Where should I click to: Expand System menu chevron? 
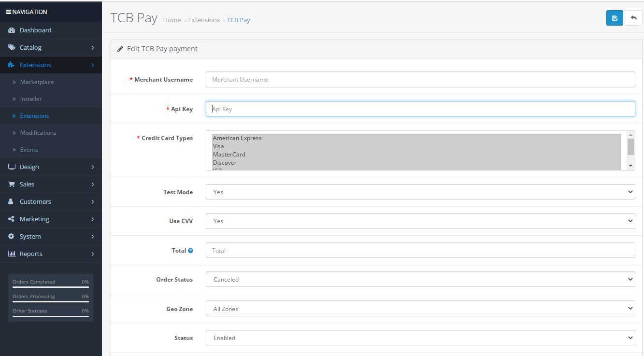click(x=92, y=236)
